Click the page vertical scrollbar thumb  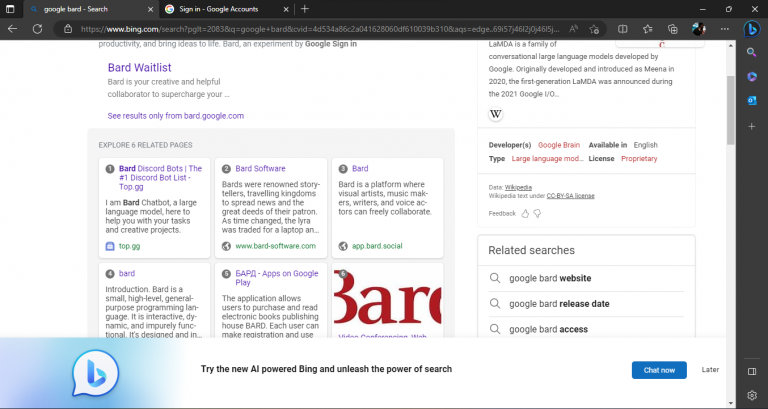coord(731,110)
